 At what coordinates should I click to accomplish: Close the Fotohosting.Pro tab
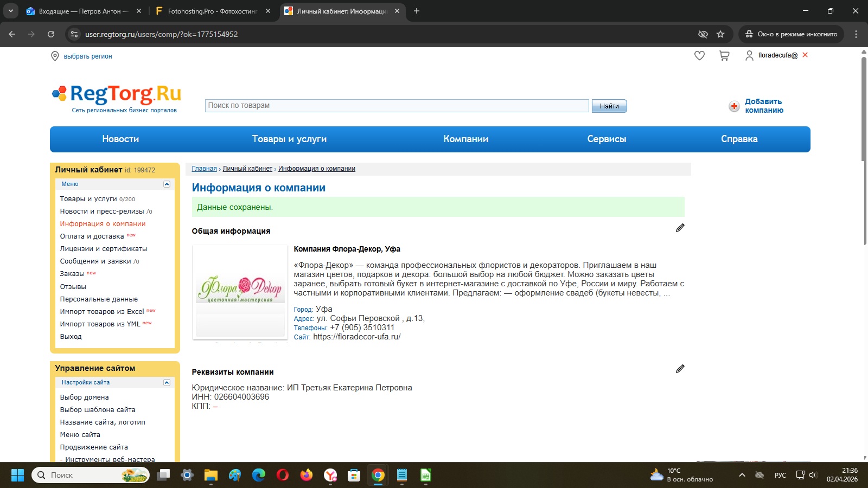pos(268,11)
